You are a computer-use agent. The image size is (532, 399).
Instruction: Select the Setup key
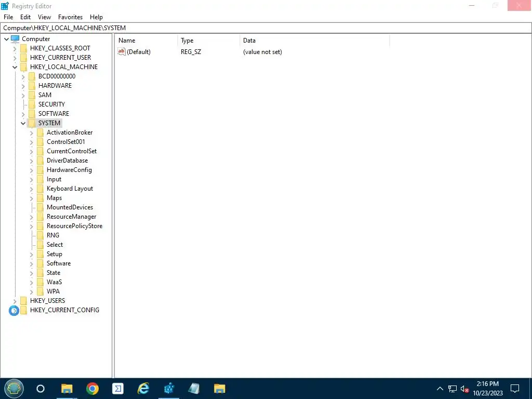point(54,254)
